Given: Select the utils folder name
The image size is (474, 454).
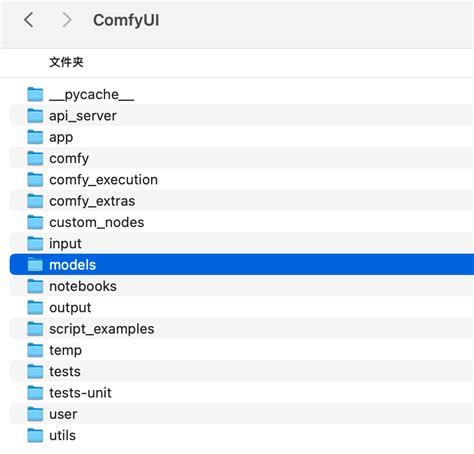Looking at the screenshot, I should (63, 436).
